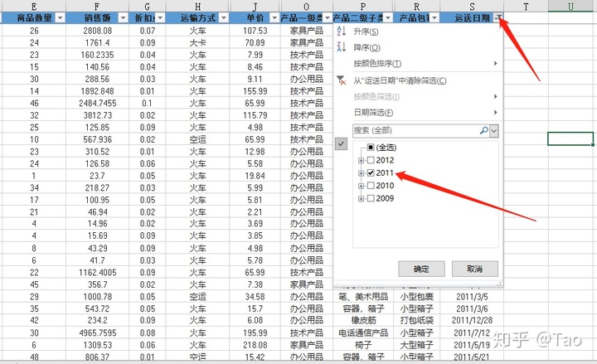The width and height of the screenshot is (597, 364).
Task: Expand the 2010 tree node
Action: [361, 186]
